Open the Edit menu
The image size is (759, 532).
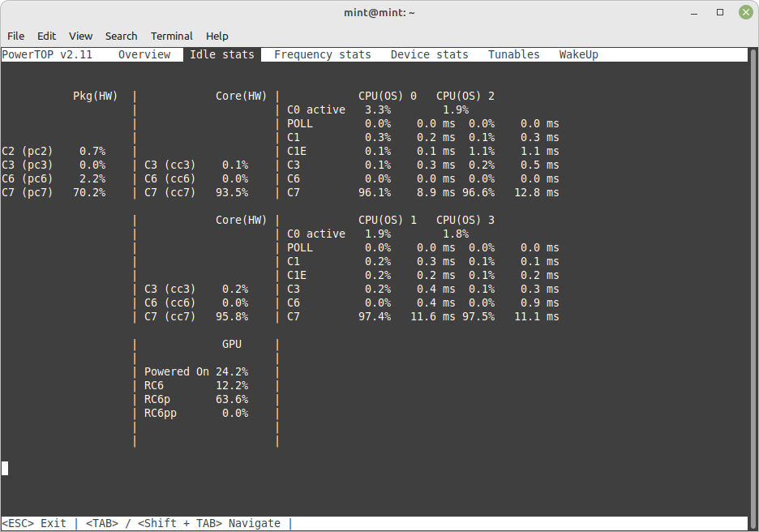pos(47,36)
